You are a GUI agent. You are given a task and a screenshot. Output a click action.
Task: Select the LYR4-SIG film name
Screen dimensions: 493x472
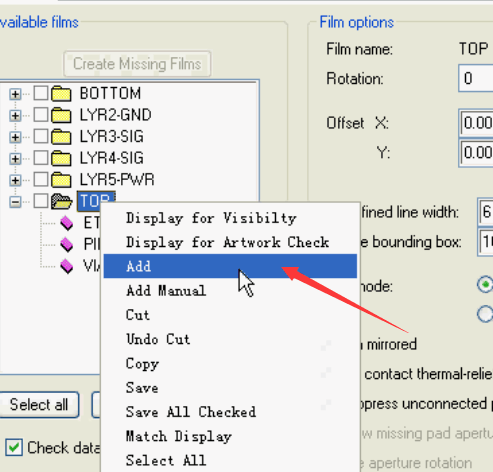pyautogui.click(x=112, y=158)
